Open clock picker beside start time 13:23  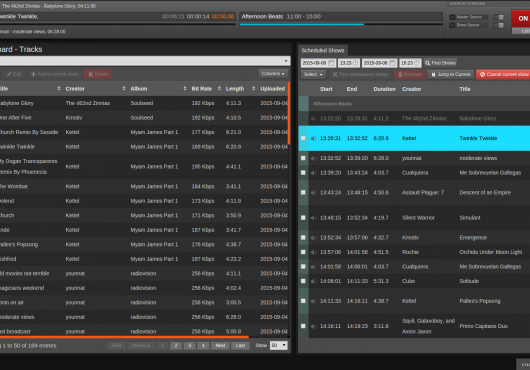(355, 63)
